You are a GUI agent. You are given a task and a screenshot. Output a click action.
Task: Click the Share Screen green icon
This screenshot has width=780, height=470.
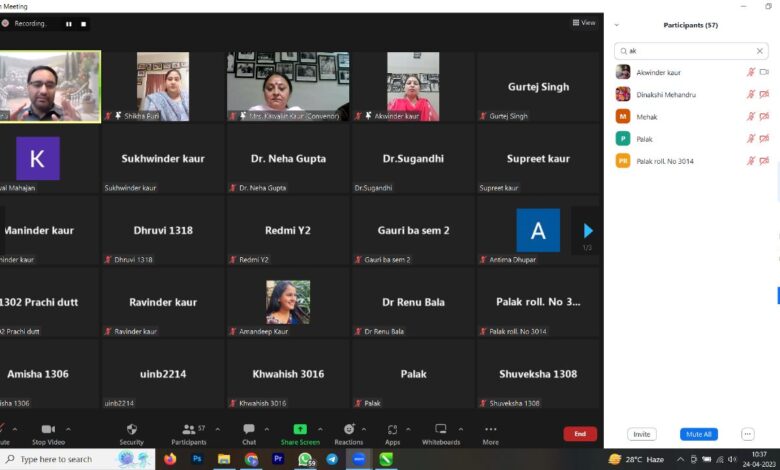(x=300, y=429)
